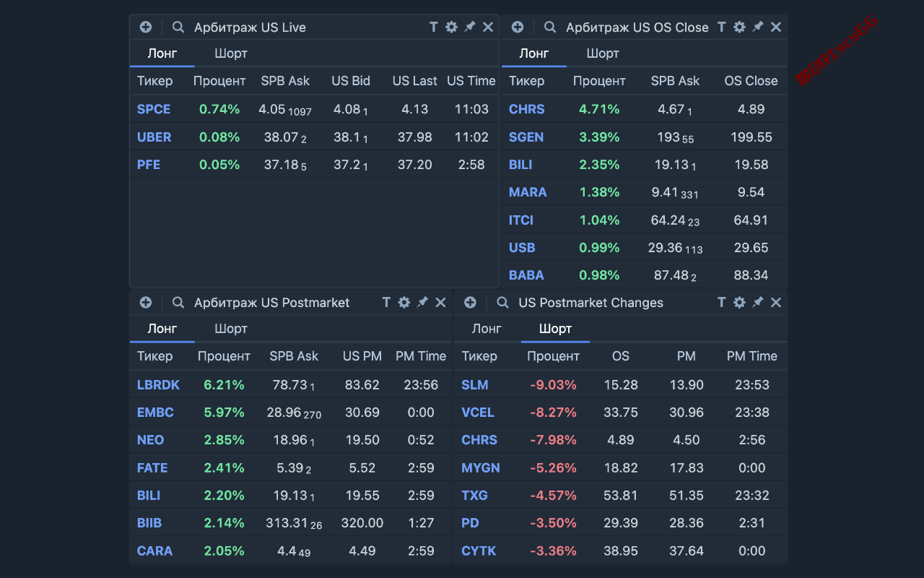The width and height of the screenshot is (924, 578).
Task: Click the T icon in Арбитраж US OS Close panel
Action: [721, 27]
